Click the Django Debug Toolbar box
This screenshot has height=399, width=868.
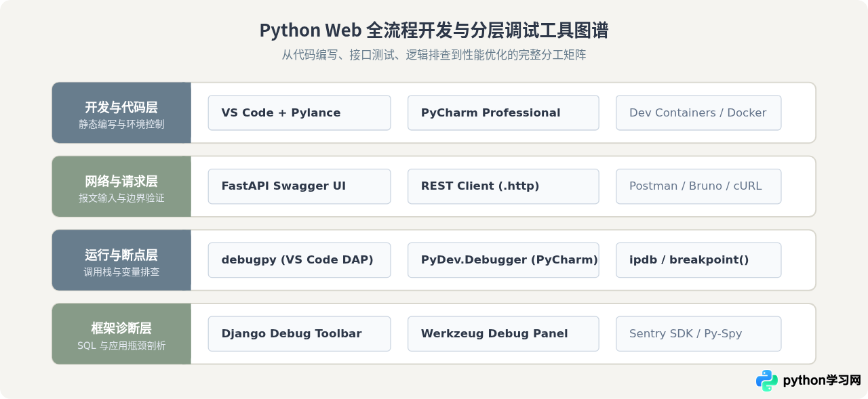coord(299,334)
